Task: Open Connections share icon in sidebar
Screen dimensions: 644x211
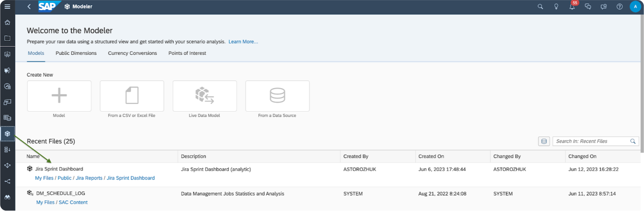Action: (x=7, y=181)
